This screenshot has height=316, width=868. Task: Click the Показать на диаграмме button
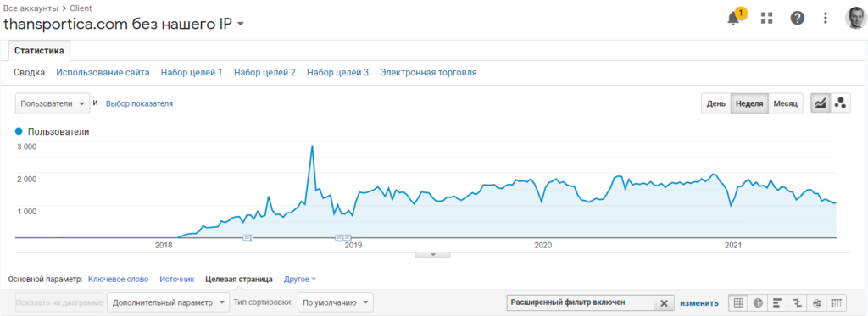click(59, 302)
